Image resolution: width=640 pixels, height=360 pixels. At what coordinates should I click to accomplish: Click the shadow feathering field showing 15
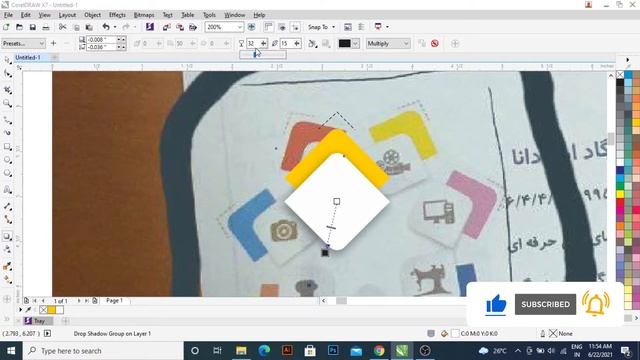[286, 43]
